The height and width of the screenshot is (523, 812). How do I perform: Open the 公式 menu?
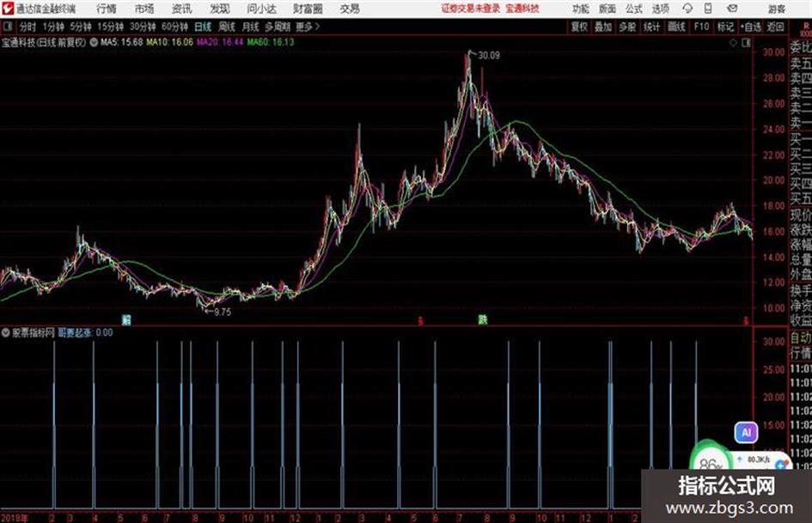634,9
